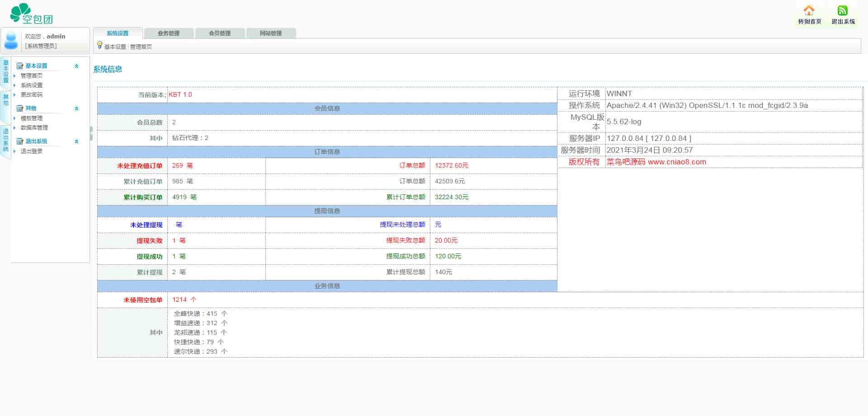Click the orange house 转到首页 icon

tap(809, 10)
